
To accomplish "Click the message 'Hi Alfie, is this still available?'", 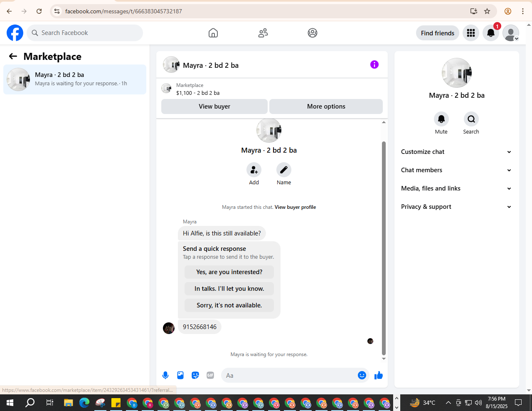I will [x=222, y=233].
